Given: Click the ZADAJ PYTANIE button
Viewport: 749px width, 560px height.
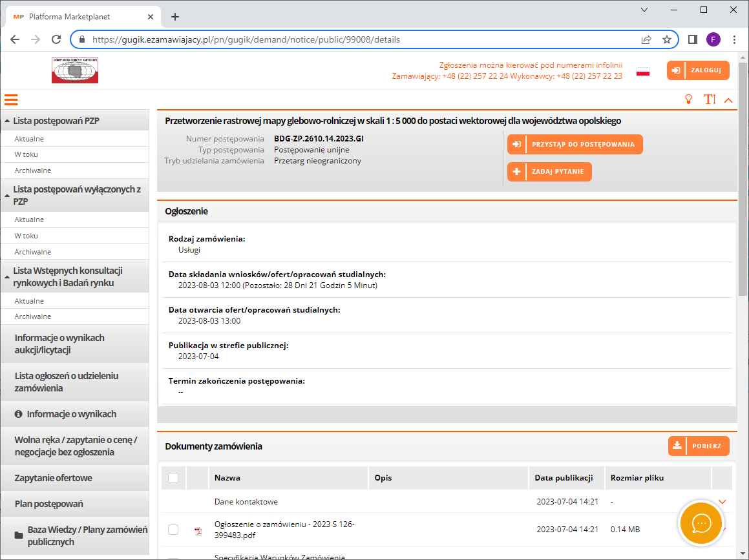Looking at the screenshot, I should tap(549, 172).
